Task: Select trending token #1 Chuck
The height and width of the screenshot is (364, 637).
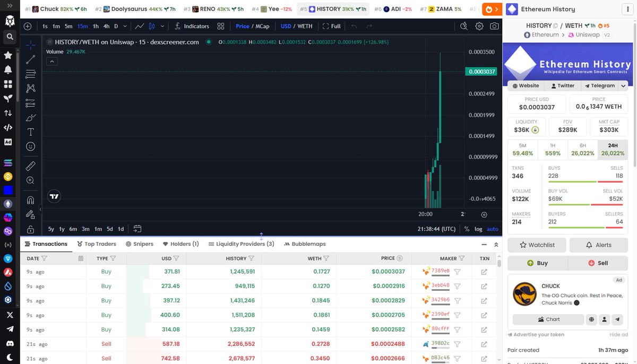Action: (x=56, y=9)
